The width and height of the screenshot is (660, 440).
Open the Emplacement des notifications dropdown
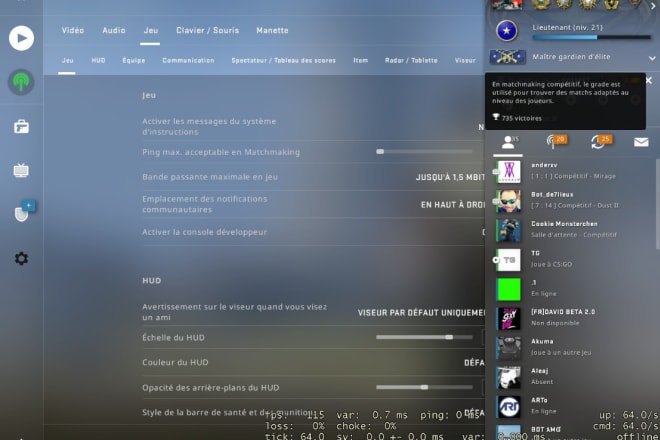[452, 205]
